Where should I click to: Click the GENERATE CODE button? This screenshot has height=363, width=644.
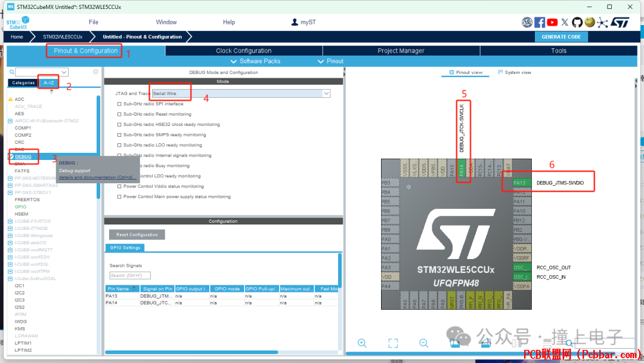[x=561, y=36]
